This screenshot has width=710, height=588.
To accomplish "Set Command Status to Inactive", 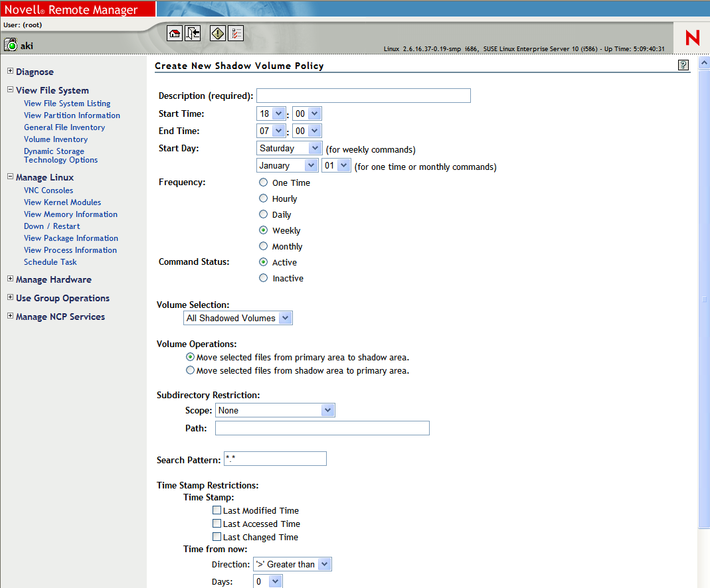I will point(263,277).
